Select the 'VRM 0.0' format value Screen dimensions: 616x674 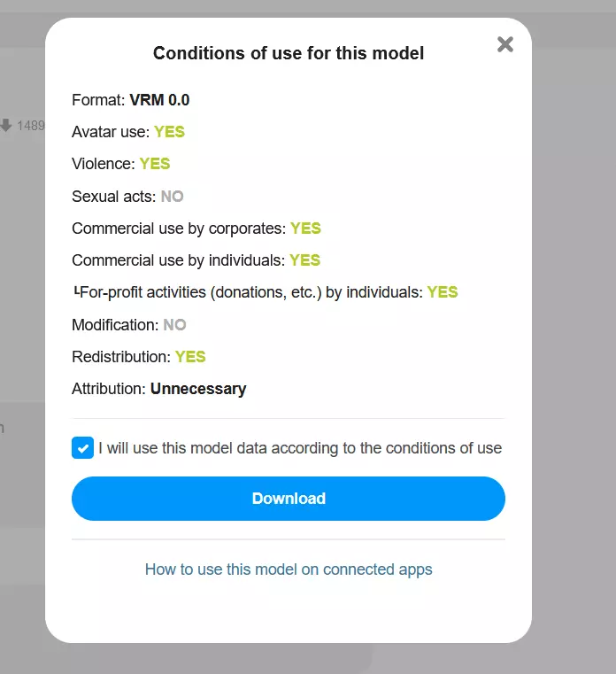coord(159,100)
